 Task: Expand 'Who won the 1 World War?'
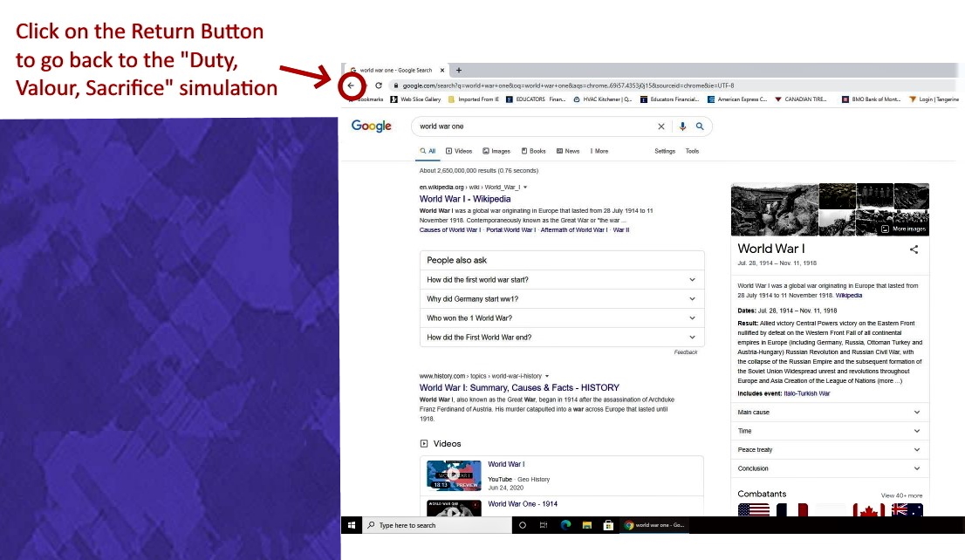coord(562,318)
